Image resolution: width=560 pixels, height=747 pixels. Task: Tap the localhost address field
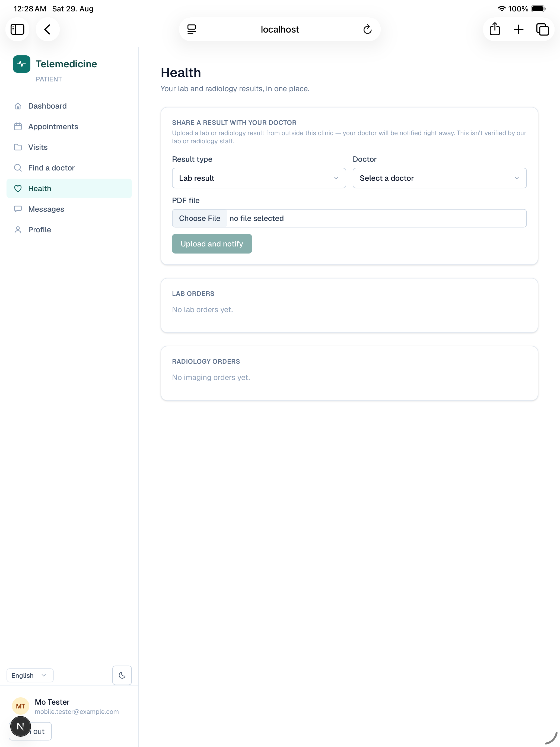tap(280, 29)
